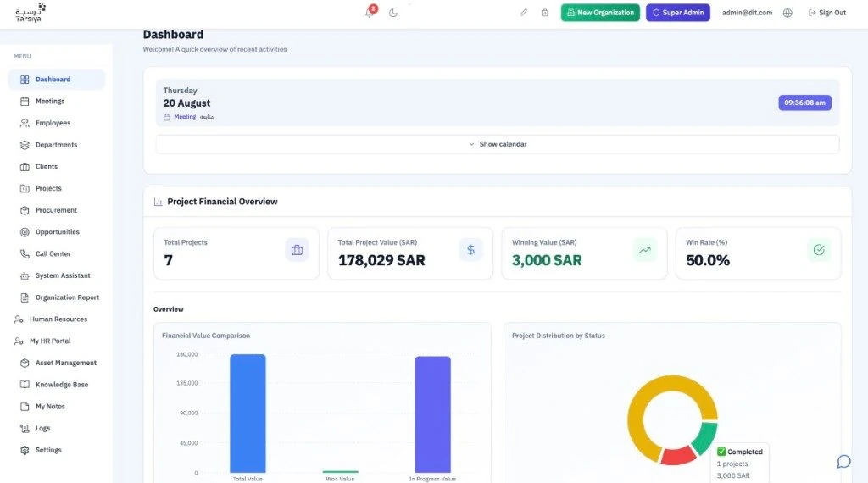Expand the Show calendar bar
The width and height of the screenshot is (868, 483).
pos(497,144)
